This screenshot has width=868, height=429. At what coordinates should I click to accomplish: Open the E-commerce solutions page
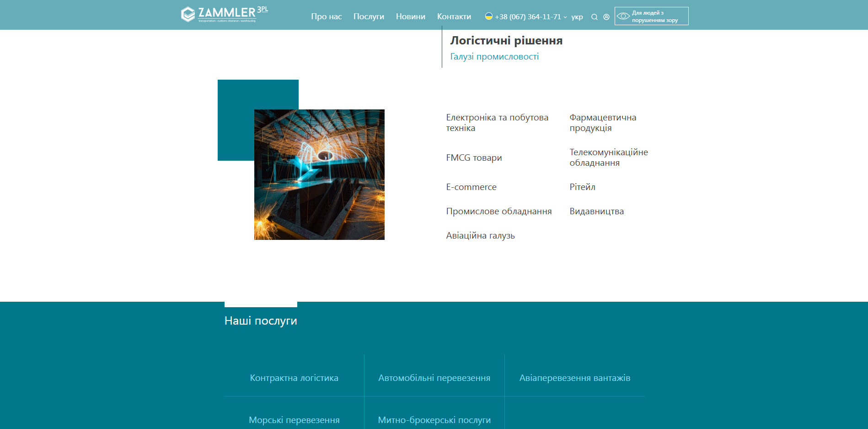tap(471, 187)
